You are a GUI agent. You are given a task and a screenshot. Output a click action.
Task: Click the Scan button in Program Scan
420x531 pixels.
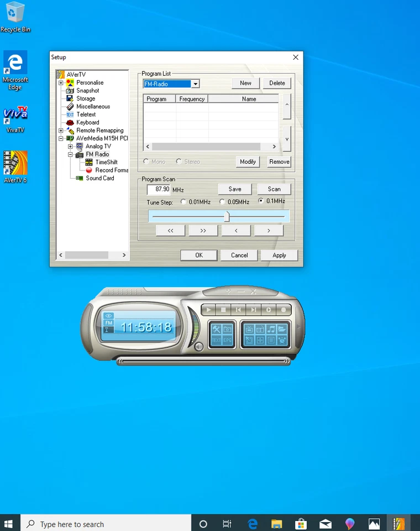point(274,189)
